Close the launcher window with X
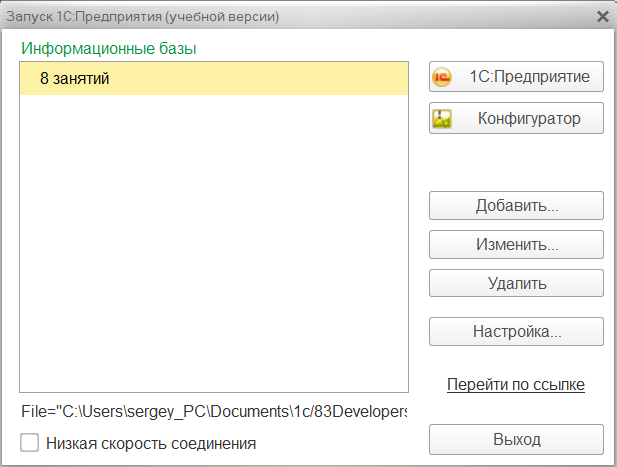 click(x=602, y=17)
